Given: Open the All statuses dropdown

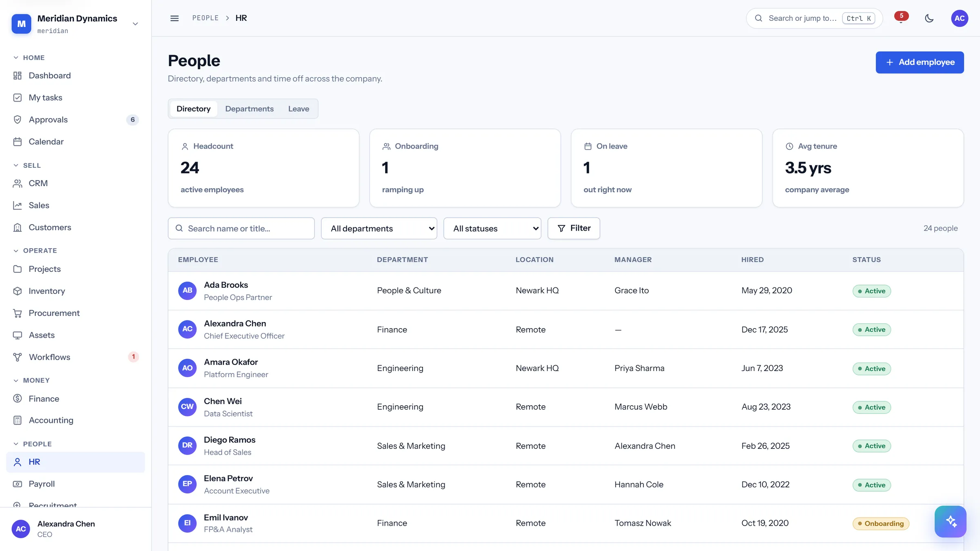Looking at the screenshot, I should pos(492,228).
